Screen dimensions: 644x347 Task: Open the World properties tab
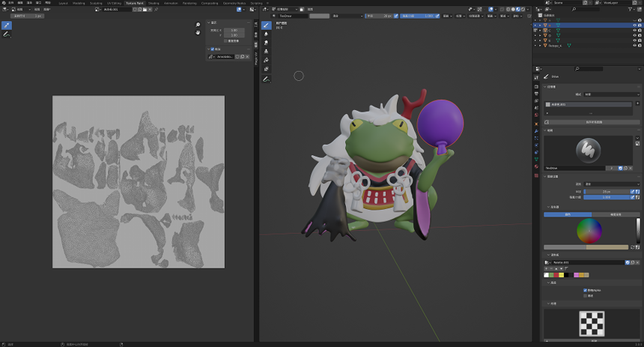pos(536,115)
